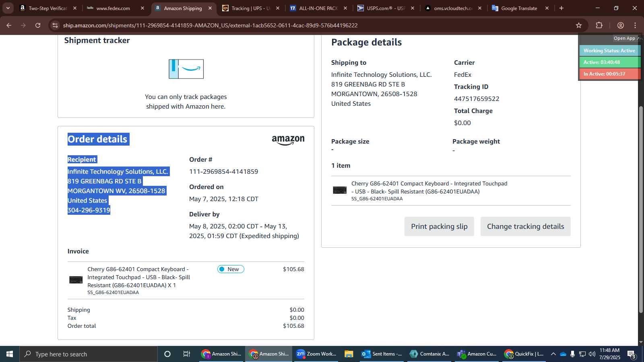Screen dimensions: 644x362
Task: Click the Print packing slip button
Action: (x=439, y=226)
